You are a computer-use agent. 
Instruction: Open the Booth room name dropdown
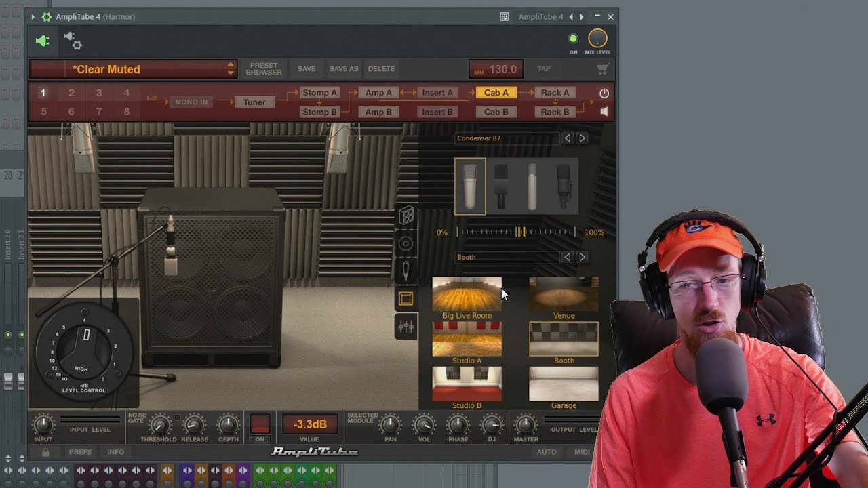[x=507, y=257]
